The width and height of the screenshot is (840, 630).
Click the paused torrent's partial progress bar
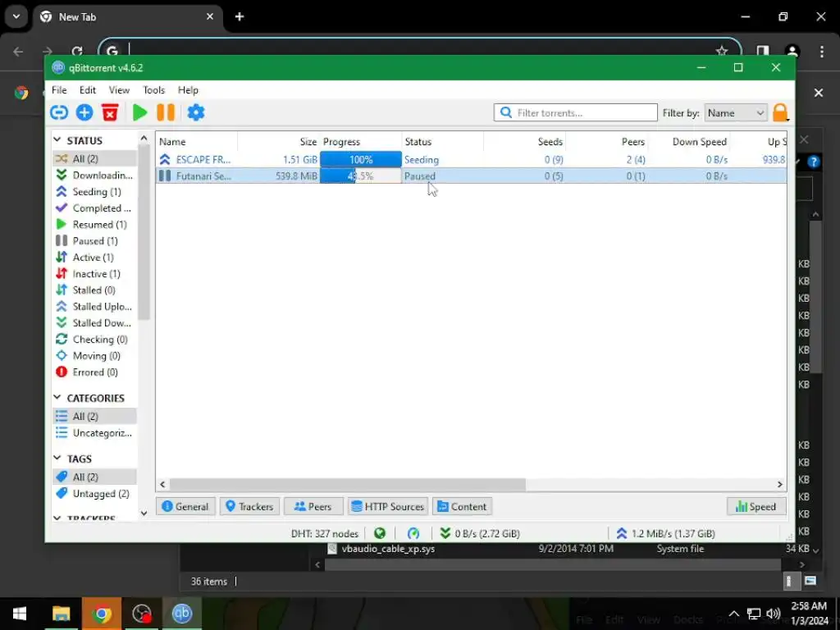point(361,176)
